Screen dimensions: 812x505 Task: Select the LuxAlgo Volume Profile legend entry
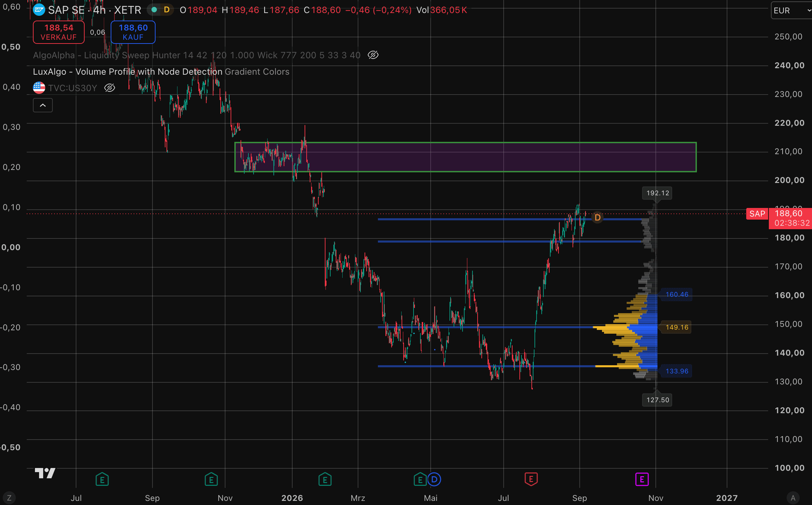pyautogui.click(x=161, y=72)
